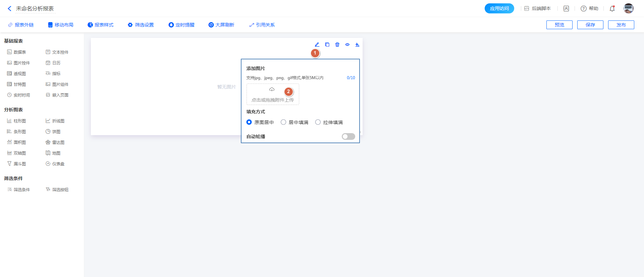644x277 pixels.
Task: Select the 居中填满 radio button
Action: [x=283, y=122]
